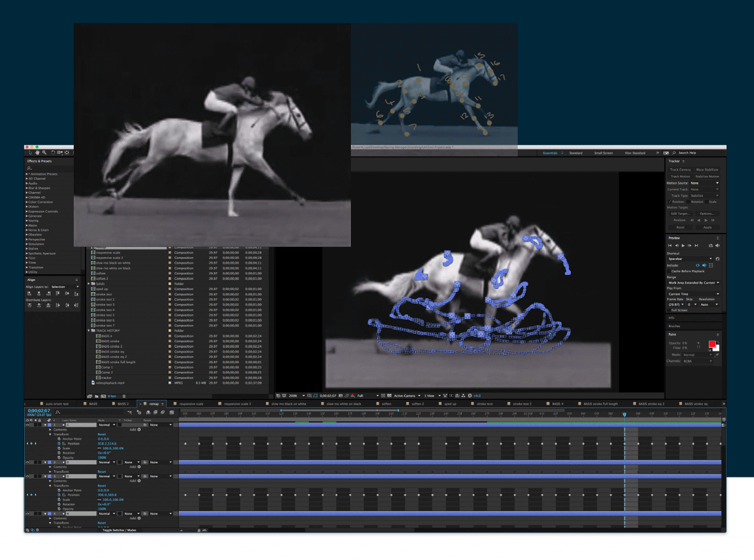Open Align Layers to Selection dropdown
This screenshot has width=754, height=560.
click(65, 287)
